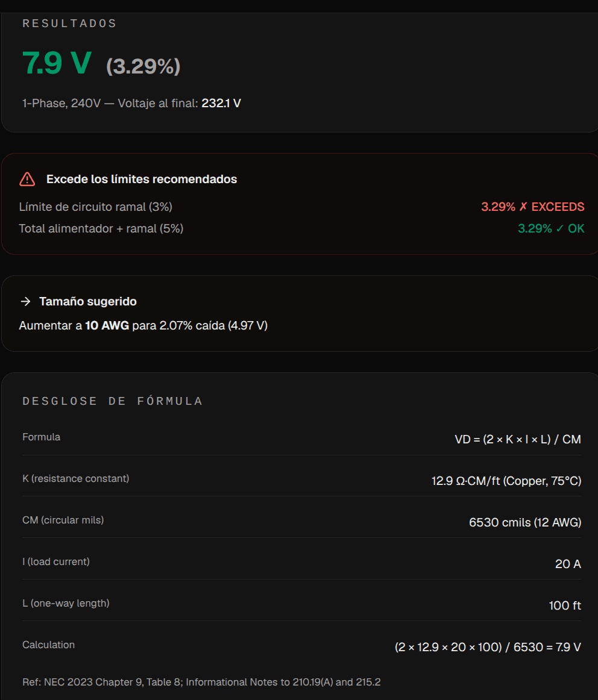The height and width of the screenshot is (700, 598).
Task: Click the L (one-way length) label
Action: [x=66, y=603]
